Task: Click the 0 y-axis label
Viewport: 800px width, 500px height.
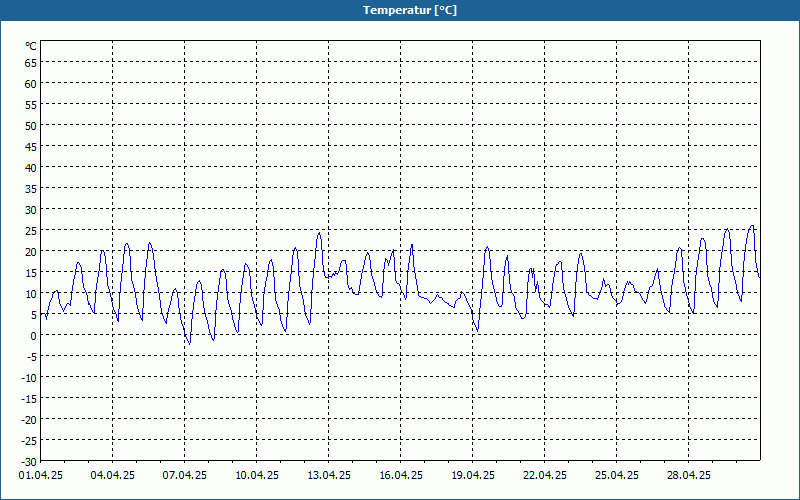Action: pos(34,336)
